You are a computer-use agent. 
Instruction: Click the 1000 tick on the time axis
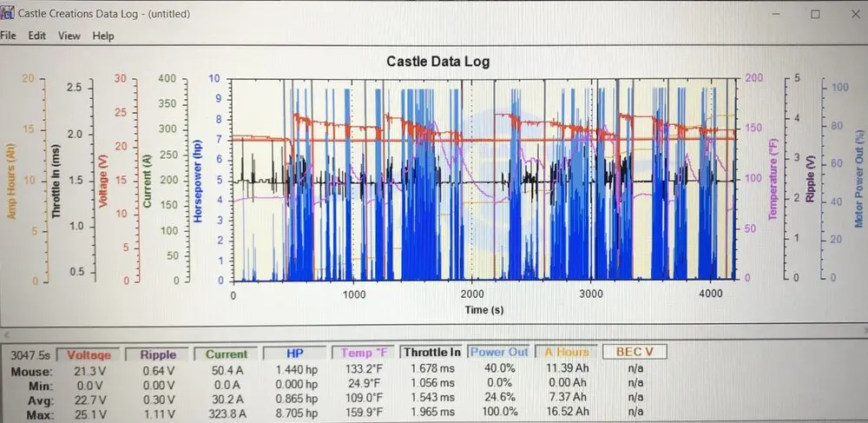[x=354, y=294]
